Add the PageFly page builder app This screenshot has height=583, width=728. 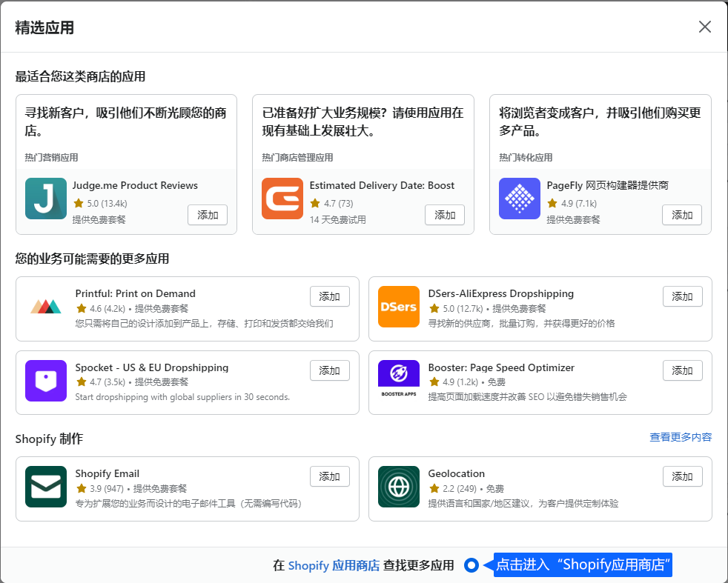pyautogui.click(x=682, y=215)
